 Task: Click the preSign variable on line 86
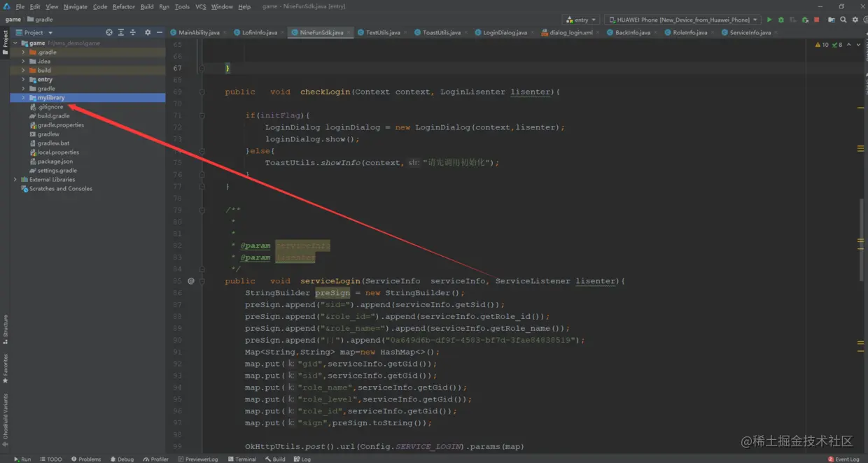tap(332, 293)
